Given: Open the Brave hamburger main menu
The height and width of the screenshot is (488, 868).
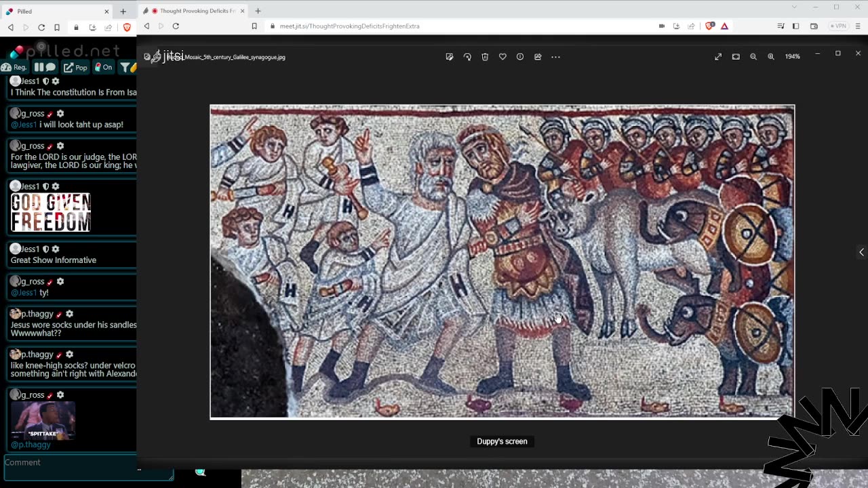Looking at the screenshot, I should pos(859,26).
